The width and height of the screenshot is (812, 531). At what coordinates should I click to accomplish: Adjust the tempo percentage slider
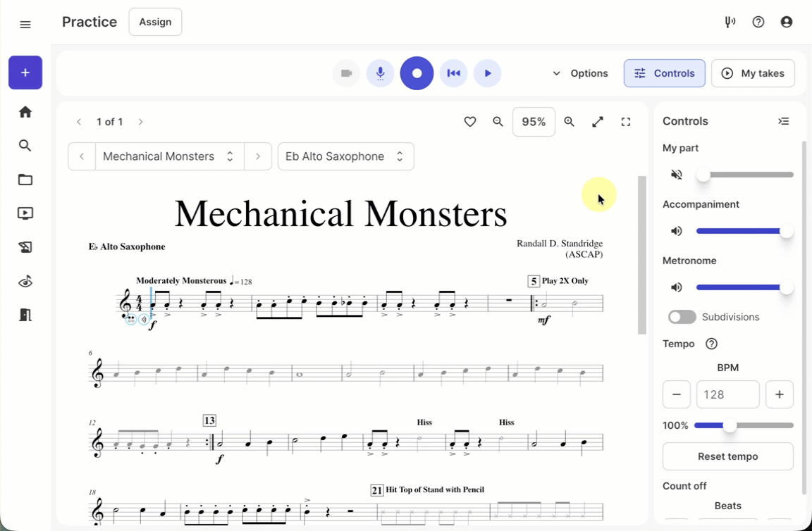click(x=744, y=425)
